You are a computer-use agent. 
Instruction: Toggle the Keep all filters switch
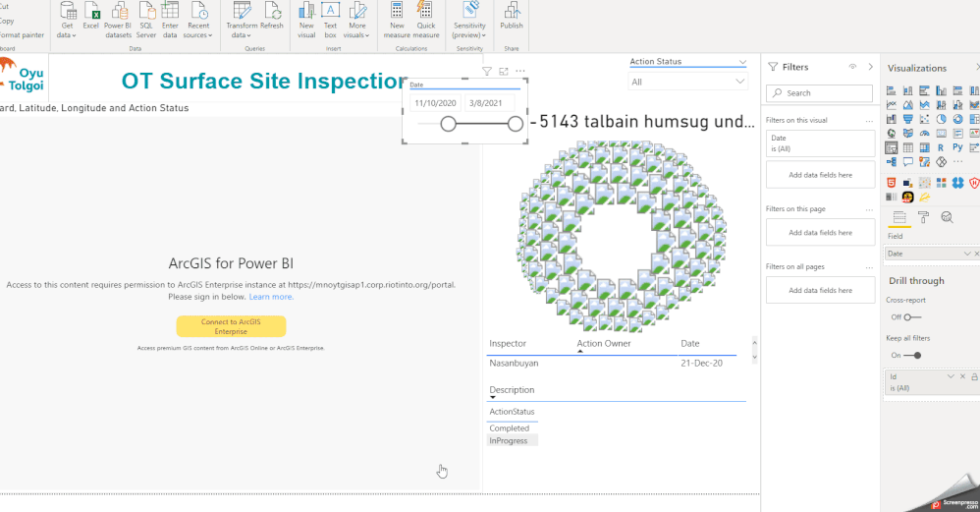coord(912,355)
